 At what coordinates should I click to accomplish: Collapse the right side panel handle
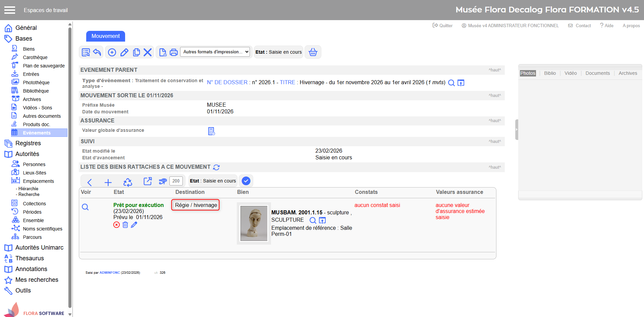pyautogui.click(x=517, y=129)
